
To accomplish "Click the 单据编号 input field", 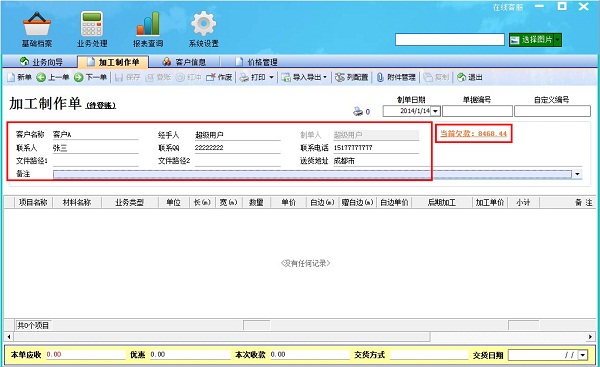I will click(477, 111).
